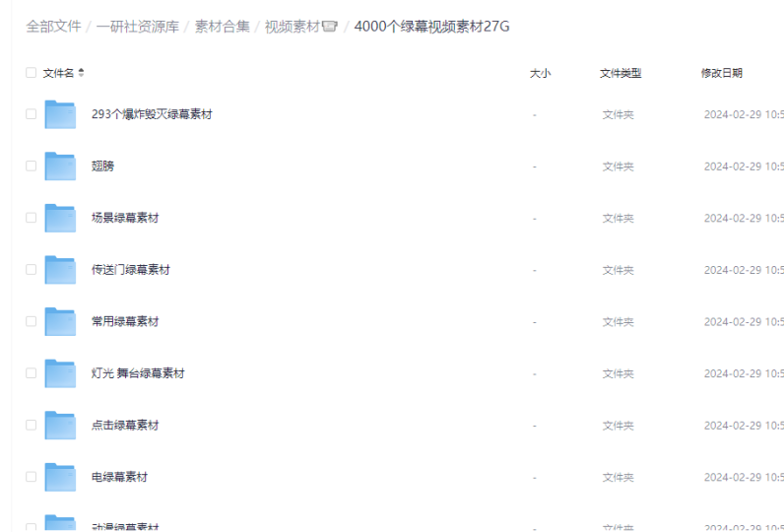The width and height of the screenshot is (784, 532).
Task: Sort by file name arrow icon
Action: [81, 73]
